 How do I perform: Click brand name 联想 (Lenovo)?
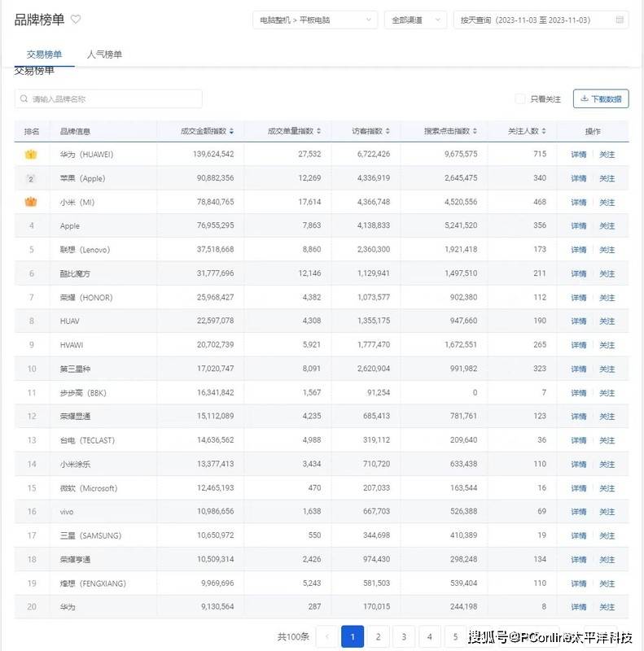click(85, 250)
